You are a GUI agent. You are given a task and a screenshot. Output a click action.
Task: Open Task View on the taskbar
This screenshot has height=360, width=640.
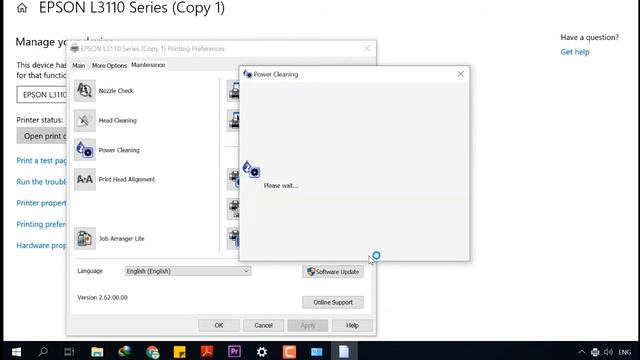[69, 351]
